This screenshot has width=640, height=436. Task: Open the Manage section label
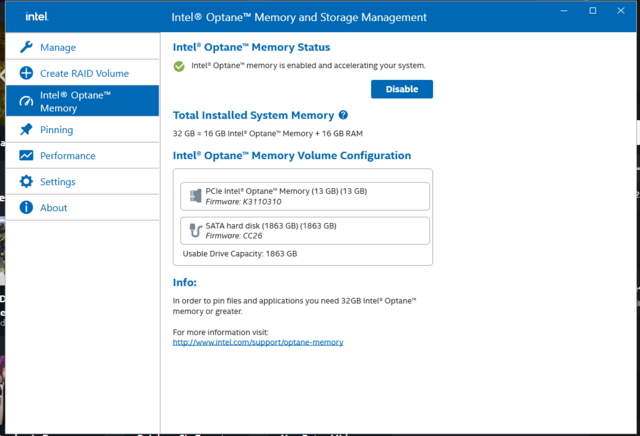pyautogui.click(x=58, y=47)
